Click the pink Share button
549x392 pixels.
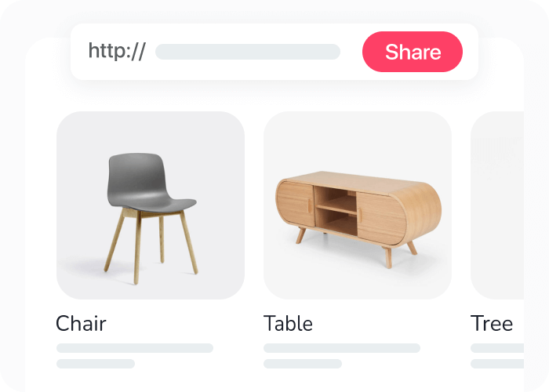click(412, 52)
